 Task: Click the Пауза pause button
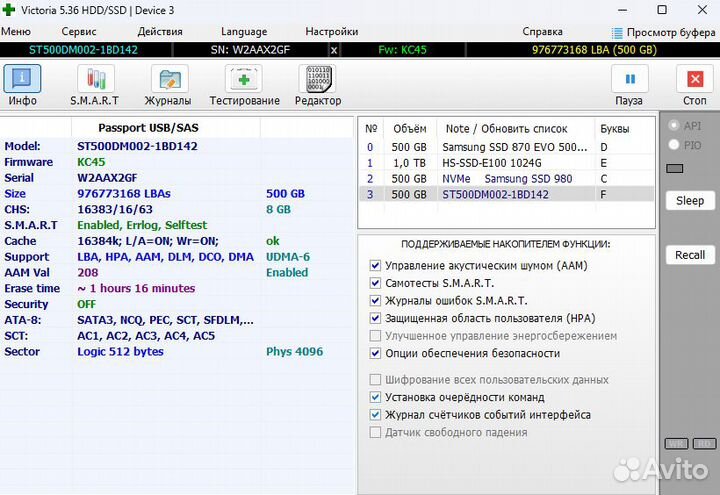point(630,85)
